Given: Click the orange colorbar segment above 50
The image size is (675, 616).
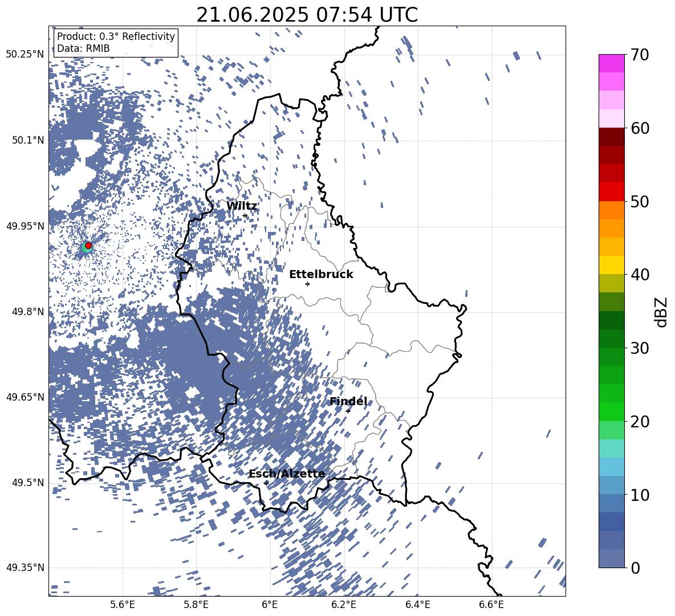Looking at the screenshot, I should (x=611, y=210).
